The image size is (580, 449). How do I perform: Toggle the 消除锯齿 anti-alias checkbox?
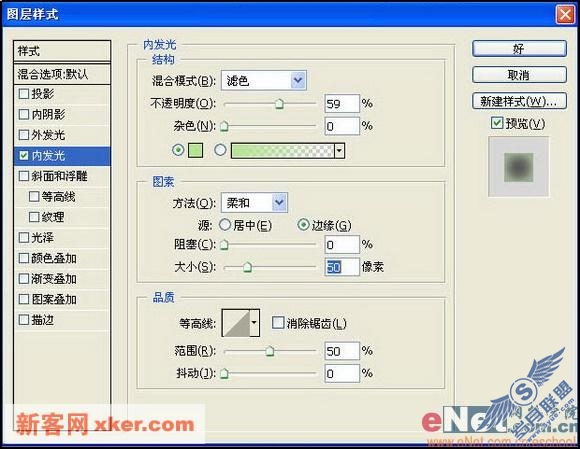pyautogui.click(x=277, y=323)
